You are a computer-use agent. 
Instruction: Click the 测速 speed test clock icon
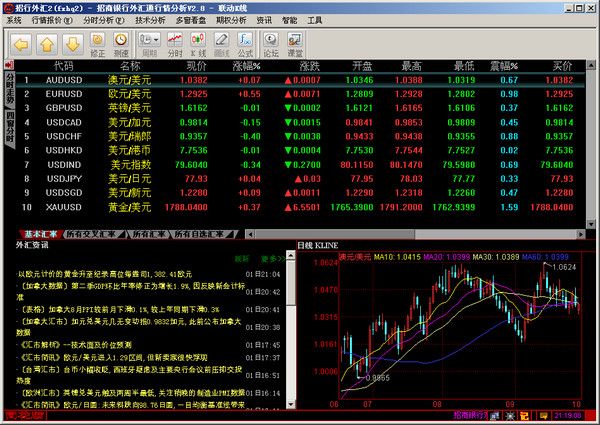121,45
